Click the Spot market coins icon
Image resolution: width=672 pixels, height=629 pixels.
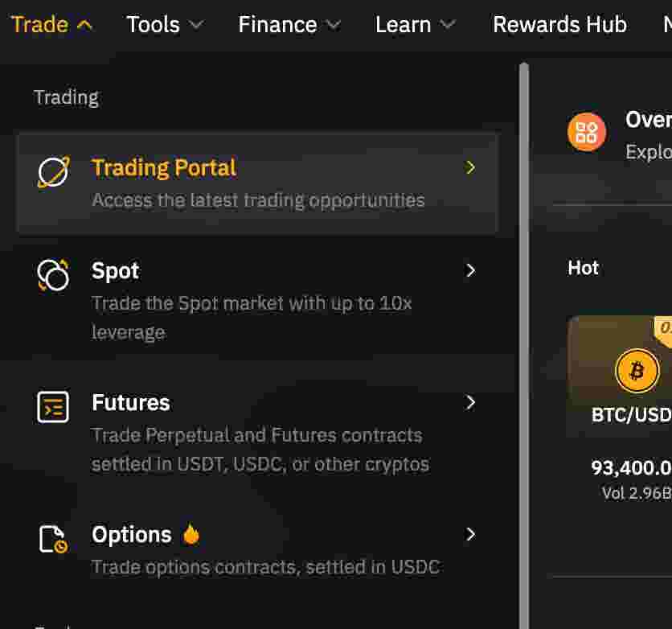(x=53, y=274)
